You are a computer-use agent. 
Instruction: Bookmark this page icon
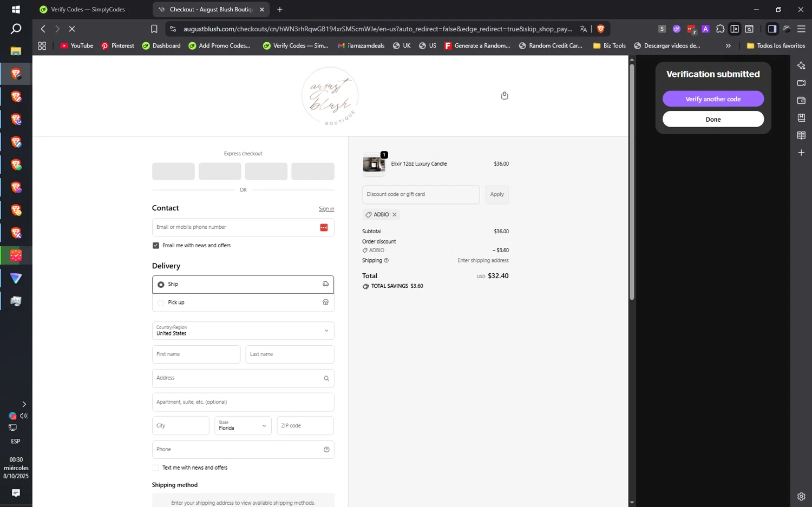tap(154, 29)
